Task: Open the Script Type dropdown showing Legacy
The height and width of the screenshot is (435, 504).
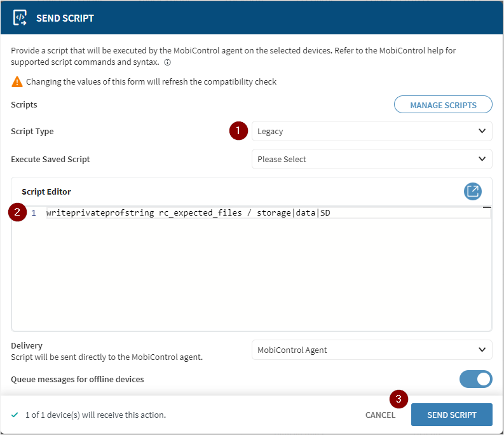Action: (372, 132)
